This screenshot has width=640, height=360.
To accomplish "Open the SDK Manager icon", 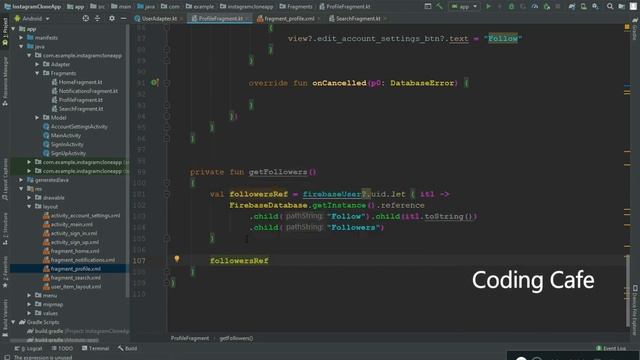I will click(x=596, y=7).
